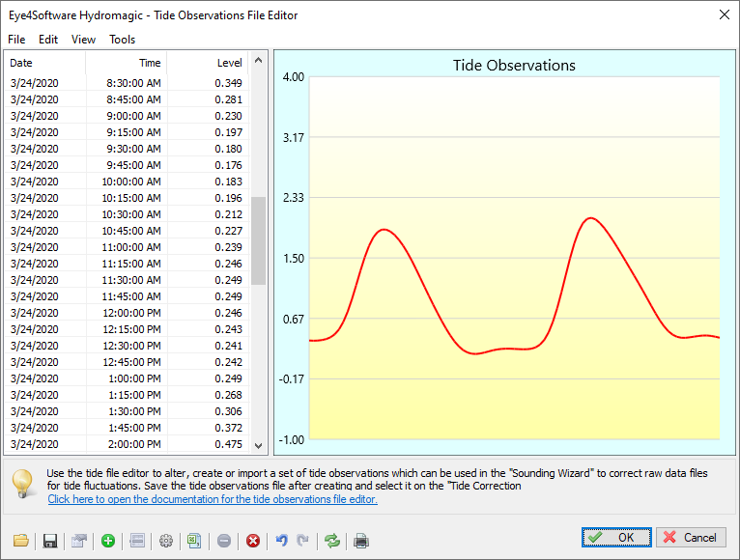Image resolution: width=740 pixels, height=560 pixels.
Task: Undo the last edit with blue arrow
Action: [282, 540]
